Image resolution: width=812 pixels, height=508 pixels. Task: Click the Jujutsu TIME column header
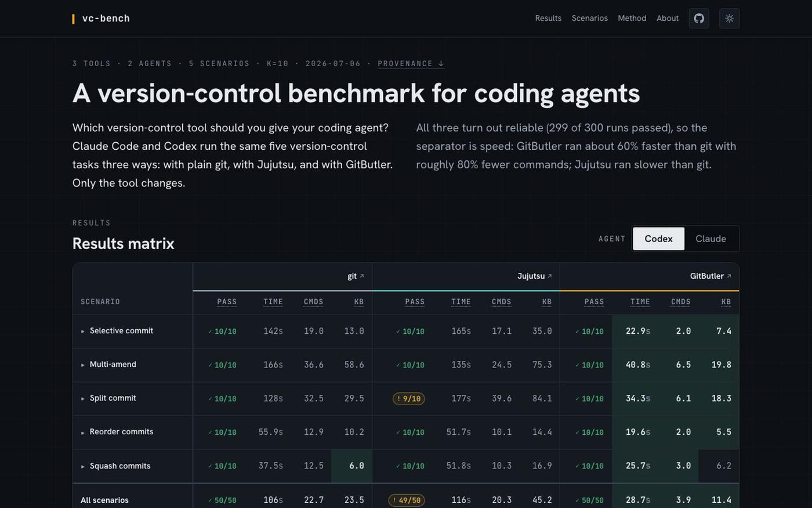461,302
